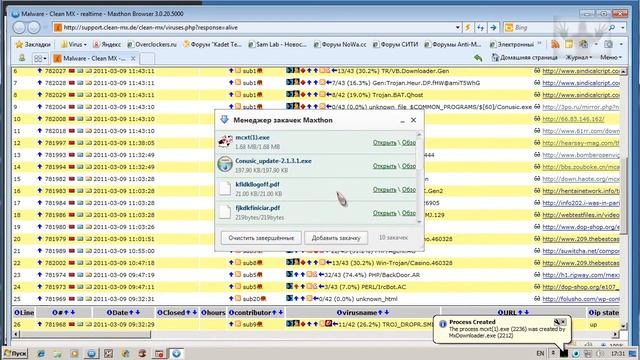Select the Date column radio button

point(109,313)
